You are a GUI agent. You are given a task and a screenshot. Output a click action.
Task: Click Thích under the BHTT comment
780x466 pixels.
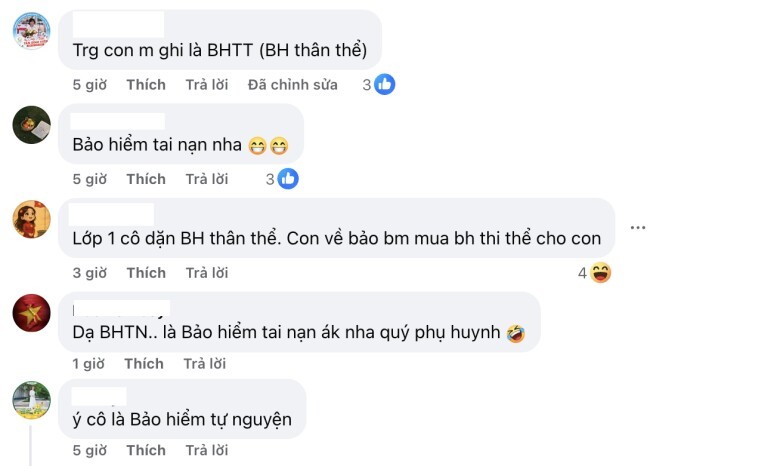[x=146, y=85]
